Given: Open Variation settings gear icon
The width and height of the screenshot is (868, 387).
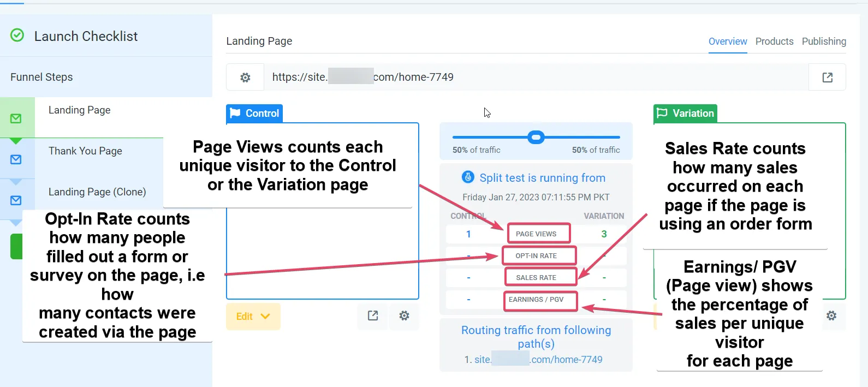Looking at the screenshot, I should click(x=831, y=315).
